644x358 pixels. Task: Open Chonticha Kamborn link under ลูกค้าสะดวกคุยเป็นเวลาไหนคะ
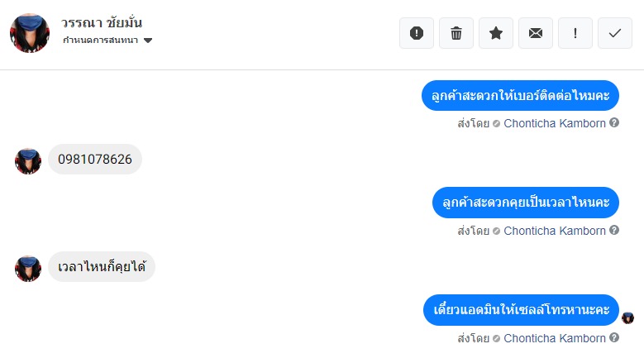554,231
